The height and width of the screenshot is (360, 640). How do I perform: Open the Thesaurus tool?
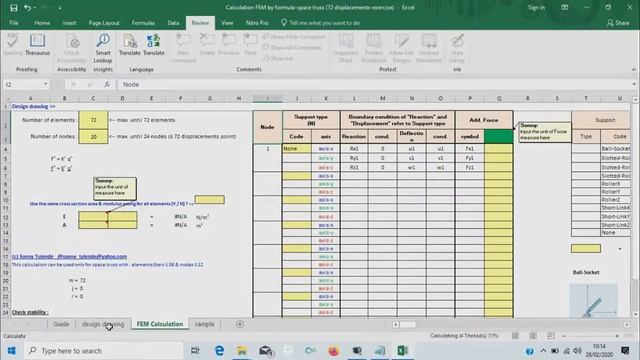pos(37,44)
